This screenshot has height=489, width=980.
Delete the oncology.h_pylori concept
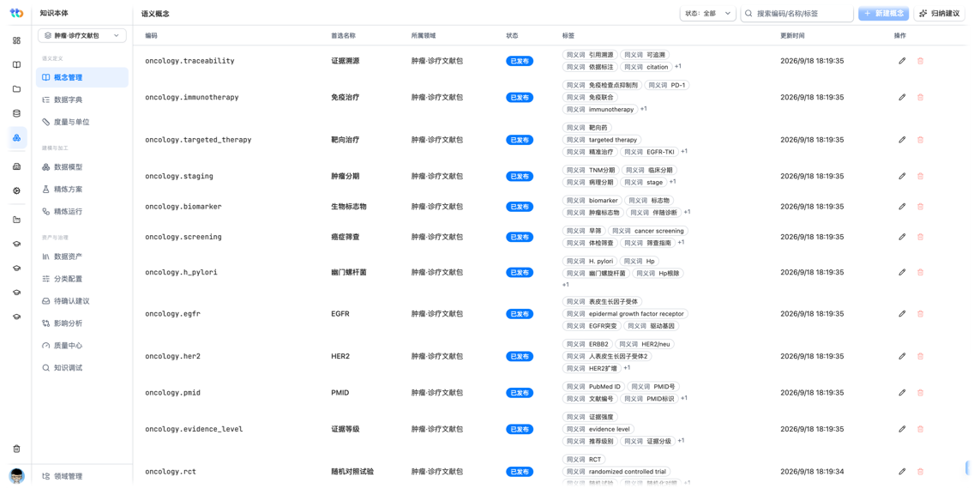point(920,272)
